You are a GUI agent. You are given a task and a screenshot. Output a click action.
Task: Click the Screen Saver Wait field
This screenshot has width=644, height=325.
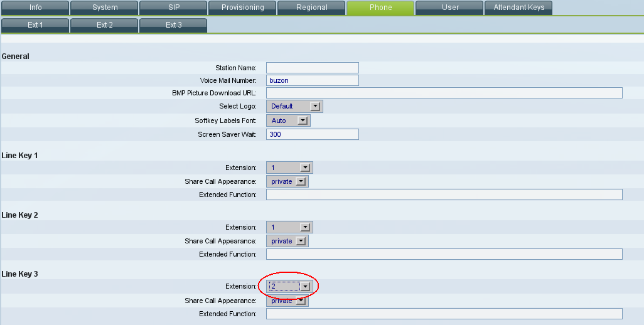(x=312, y=134)
